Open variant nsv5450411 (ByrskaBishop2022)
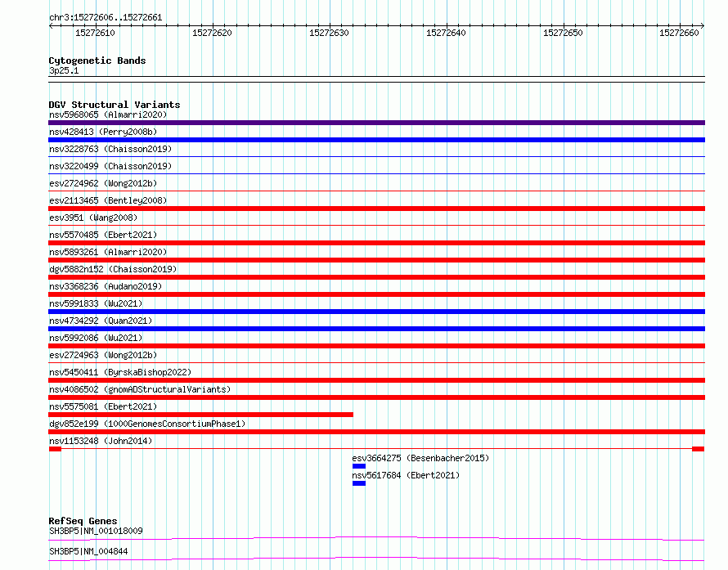Image resolution: width=728 pixels, height=570 pixels. pos(120,372)
